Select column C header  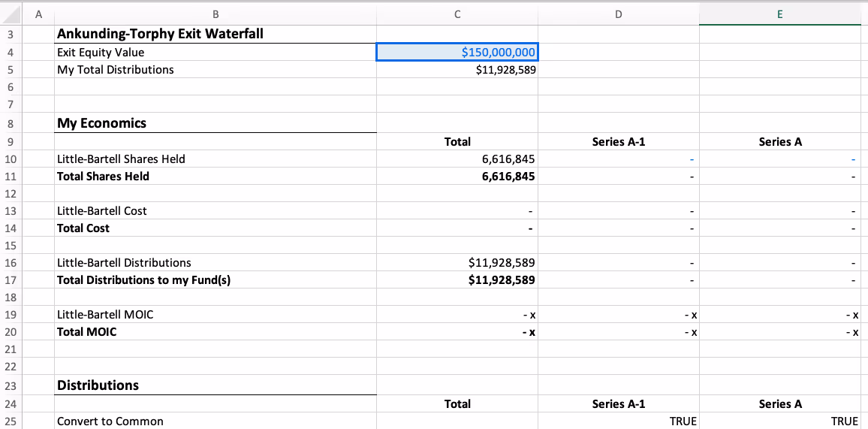tap(457, 15)
